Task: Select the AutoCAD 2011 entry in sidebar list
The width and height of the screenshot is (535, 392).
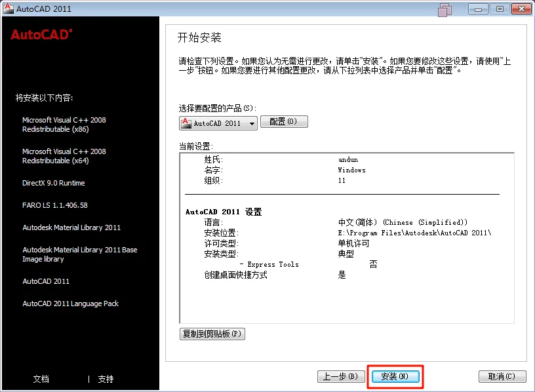Action: coord(46,281)
